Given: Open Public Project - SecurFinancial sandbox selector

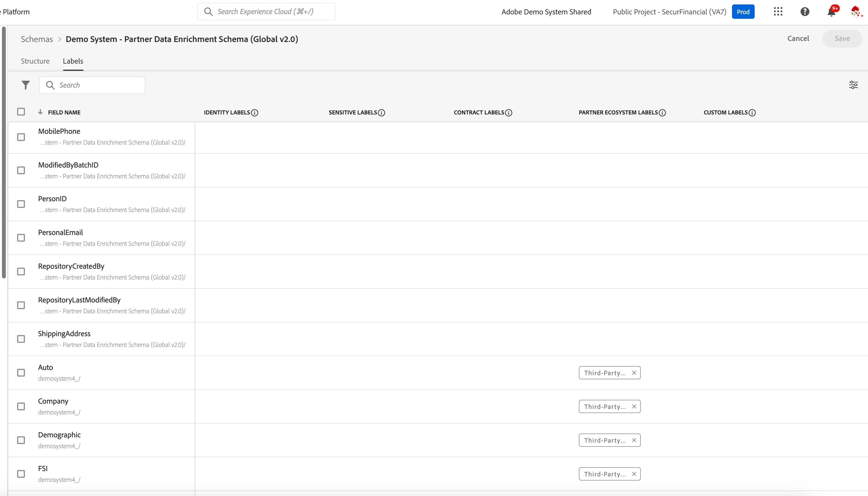Looking at the screenshot, I should [670, 12].
